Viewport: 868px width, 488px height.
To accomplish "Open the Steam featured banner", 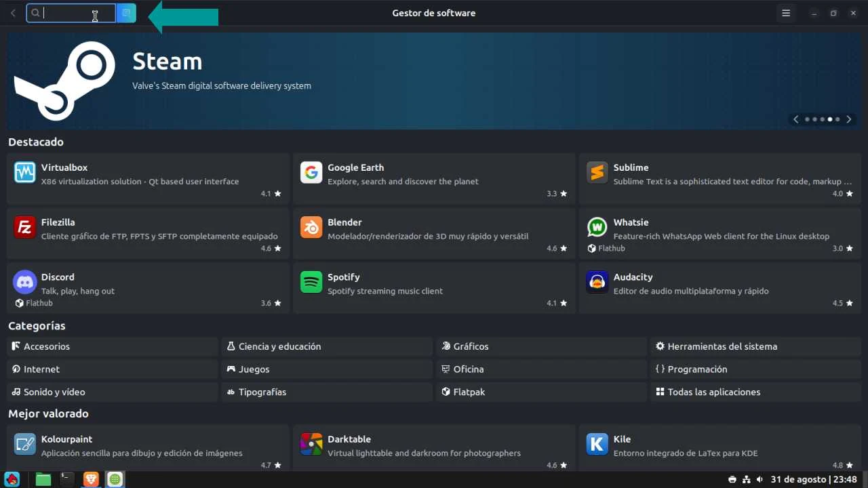I will (434, 81).
